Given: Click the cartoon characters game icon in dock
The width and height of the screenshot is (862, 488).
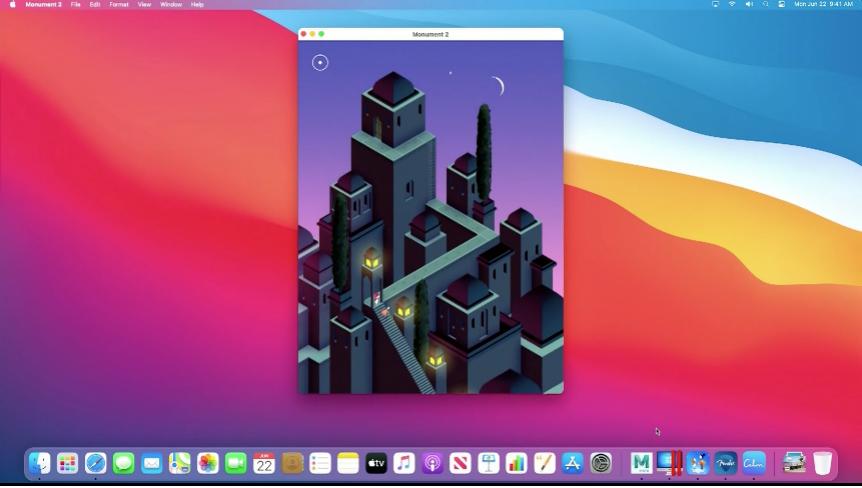Looking at the screenshot, I should [698, 463].
